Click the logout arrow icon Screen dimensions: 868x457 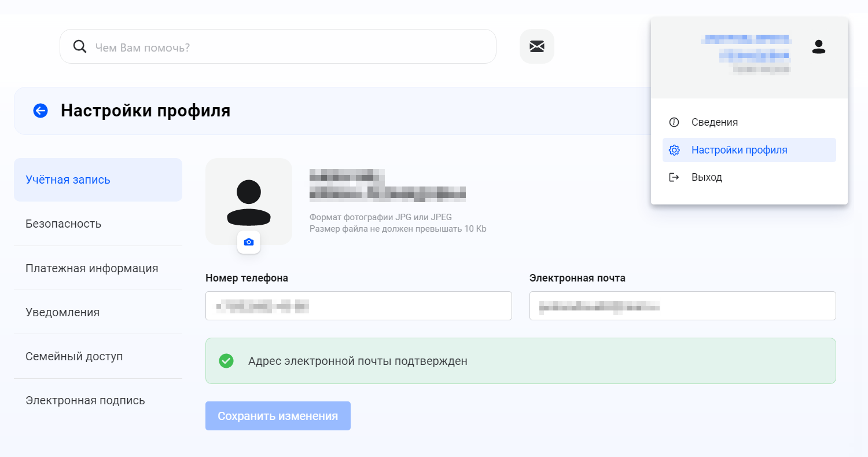click(674, 177)
